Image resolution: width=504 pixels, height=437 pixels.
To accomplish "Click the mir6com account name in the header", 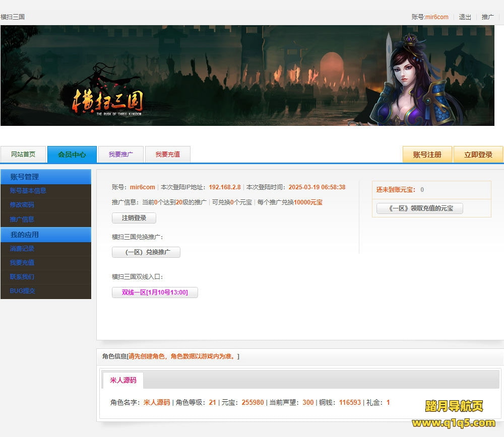I will point(436,17).
